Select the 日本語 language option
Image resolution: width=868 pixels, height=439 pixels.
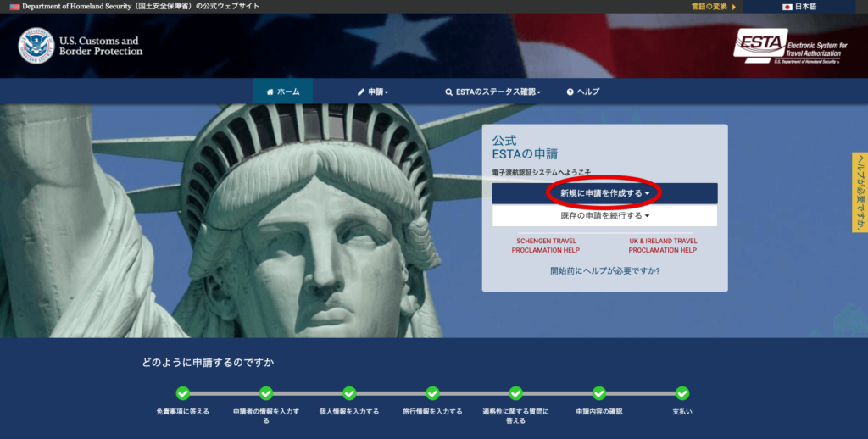pos(799,7)
